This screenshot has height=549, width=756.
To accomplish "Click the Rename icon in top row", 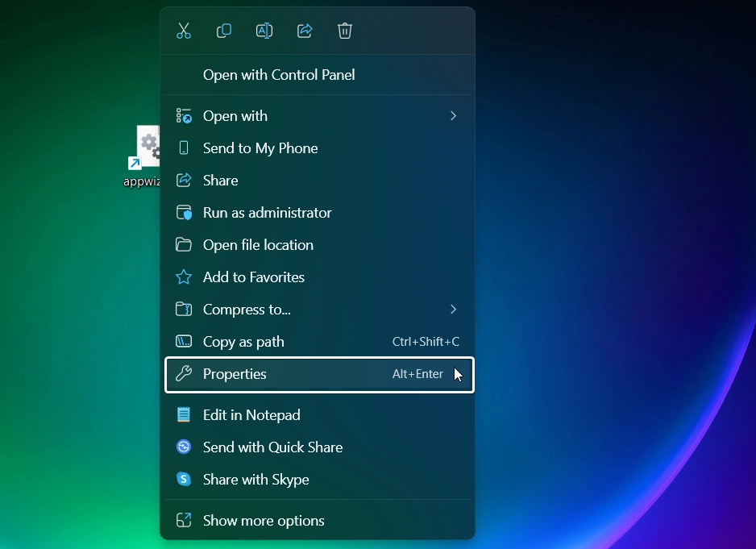I will click(264, 31).
